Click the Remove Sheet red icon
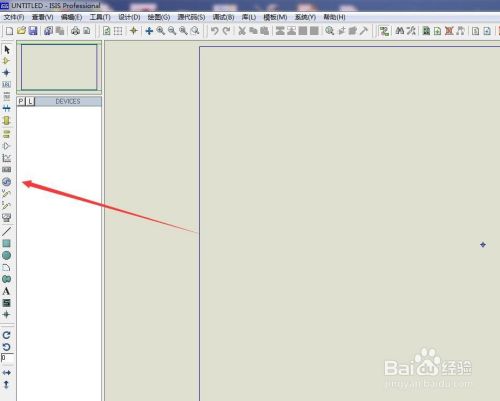Screen dimensions: 500x401 (449, 31)
